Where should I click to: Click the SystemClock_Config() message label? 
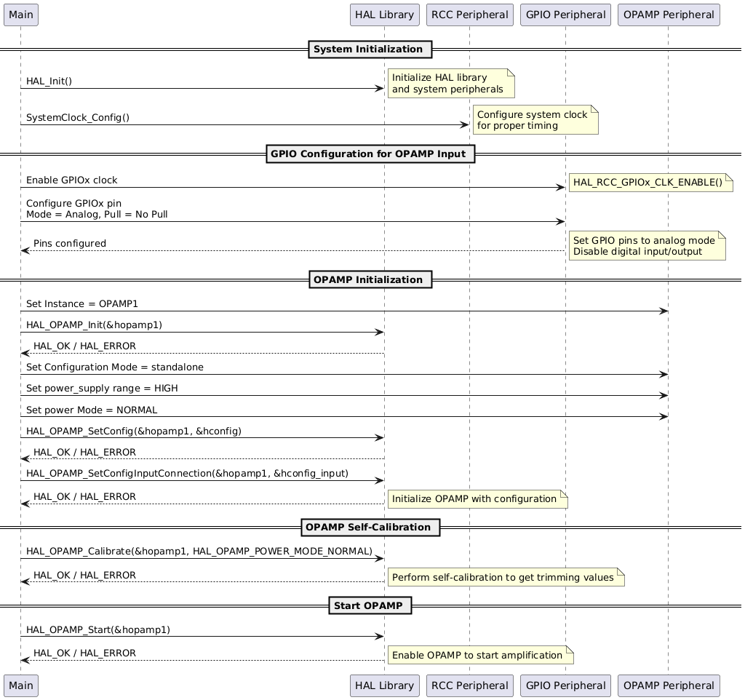click(x=77, y=117)
